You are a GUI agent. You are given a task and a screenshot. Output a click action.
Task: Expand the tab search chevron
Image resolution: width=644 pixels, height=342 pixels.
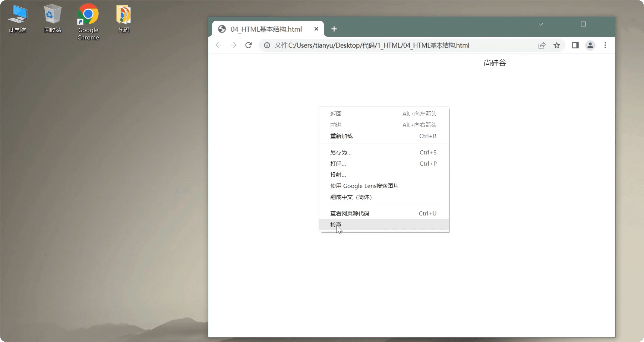click(541, 24)
